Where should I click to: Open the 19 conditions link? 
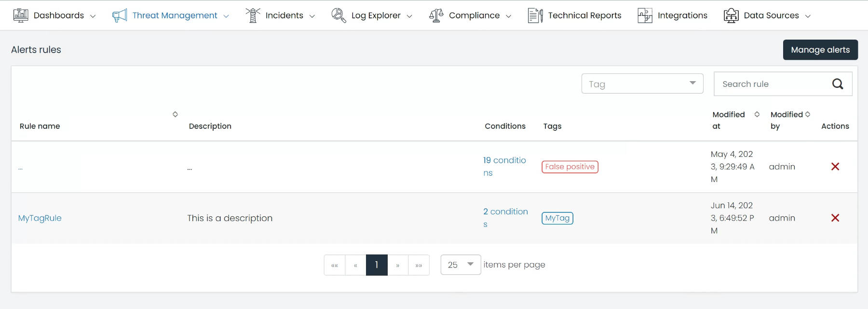[504, 167]
